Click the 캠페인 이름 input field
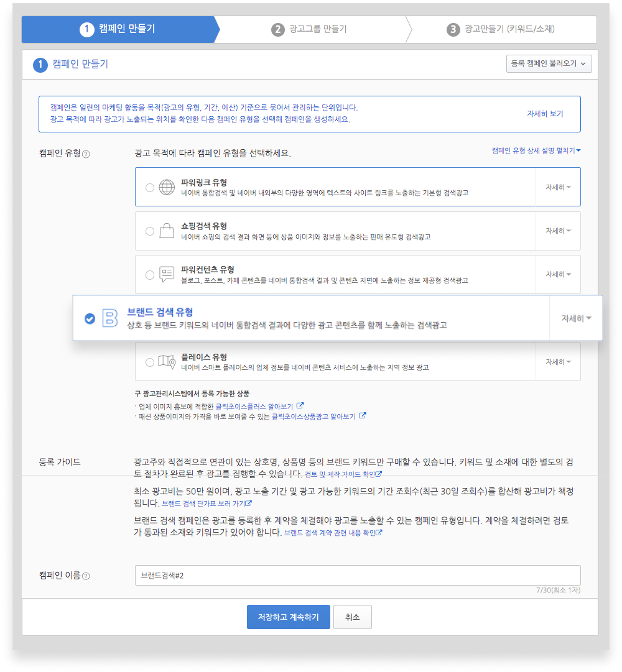 click(x=358, y=575)
